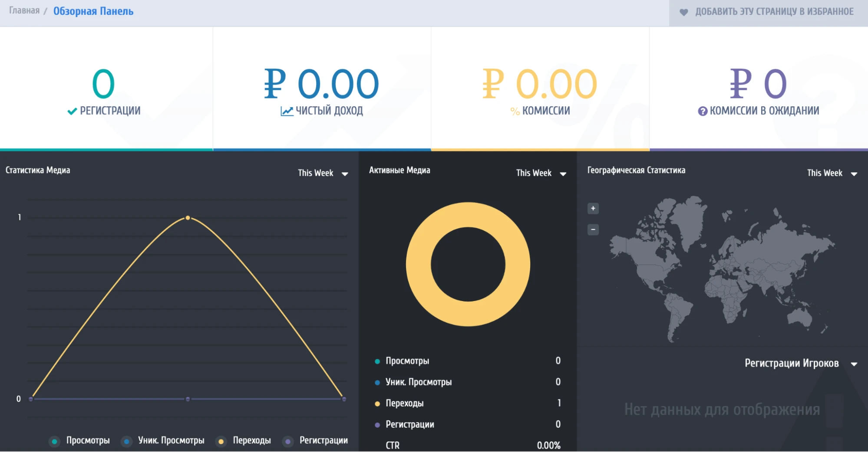Click the 0 Регистрации stat card value
Image resolution: width=868 pixels, height=452 pixels.
click(103, 84)
